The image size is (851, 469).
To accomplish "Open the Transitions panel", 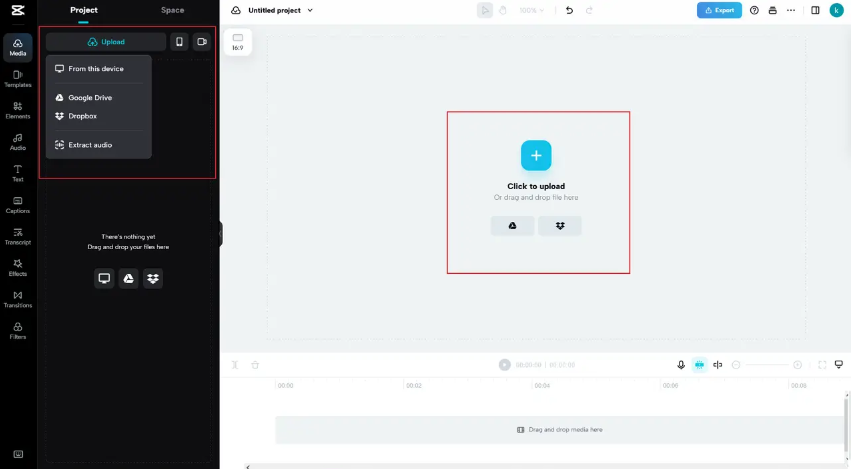I will pyautogui.click(x=17, y=299).
